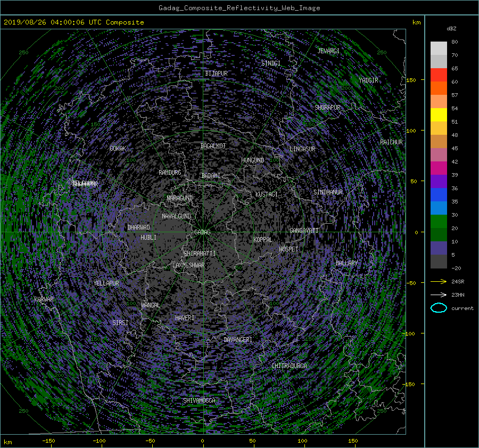Click the HUBLI city label
Screen dimensions: 479x448
[148, 238]
